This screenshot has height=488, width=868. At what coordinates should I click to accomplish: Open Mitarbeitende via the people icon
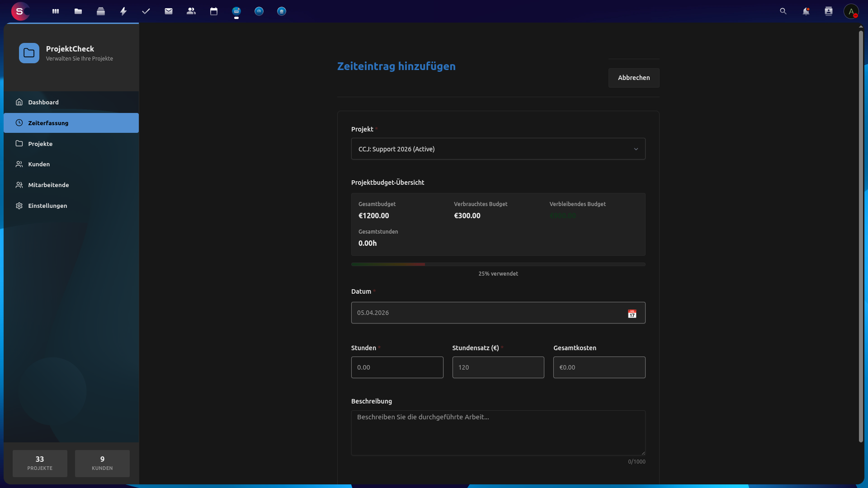(19, 185)
